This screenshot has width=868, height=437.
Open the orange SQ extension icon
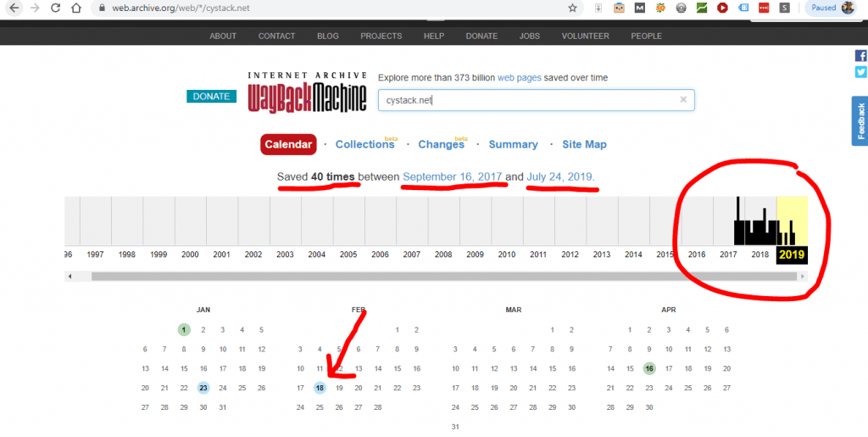(x=660, y=8)
